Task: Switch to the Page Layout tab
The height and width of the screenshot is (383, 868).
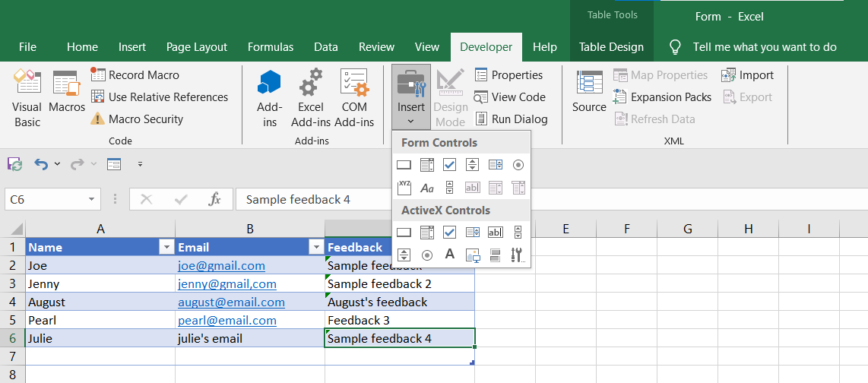Action: point(197,47)
